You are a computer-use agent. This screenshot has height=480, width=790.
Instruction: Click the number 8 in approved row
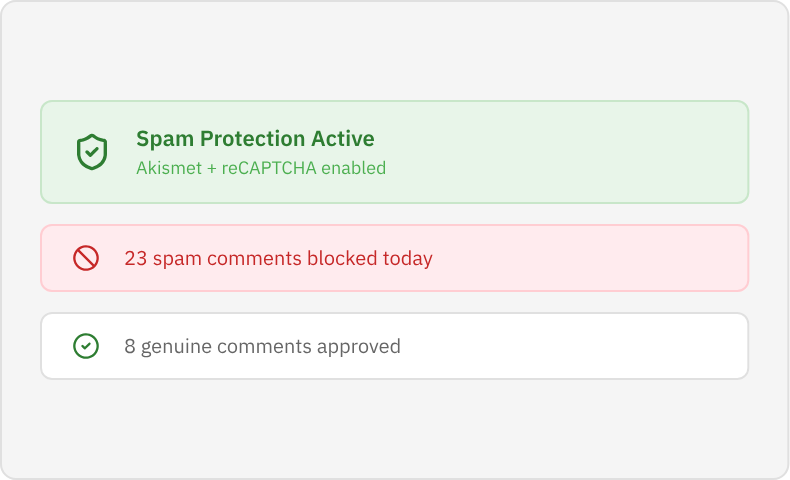click(x=130, y=346)
